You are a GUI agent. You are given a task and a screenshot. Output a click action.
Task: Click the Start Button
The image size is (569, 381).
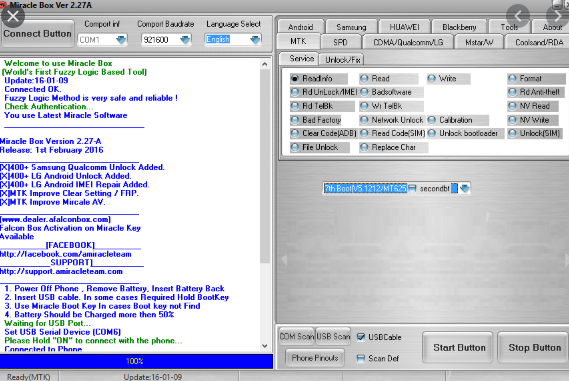point(459,348)
